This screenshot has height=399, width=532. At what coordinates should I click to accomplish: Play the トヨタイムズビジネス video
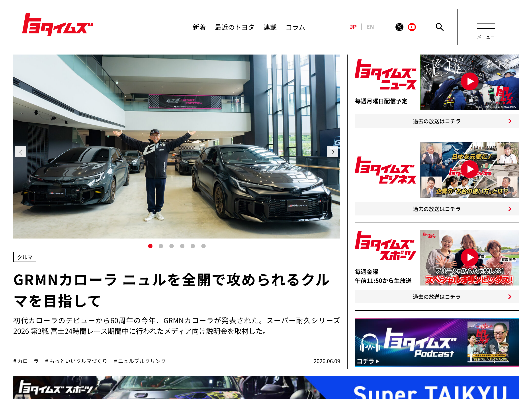point(469,170)
